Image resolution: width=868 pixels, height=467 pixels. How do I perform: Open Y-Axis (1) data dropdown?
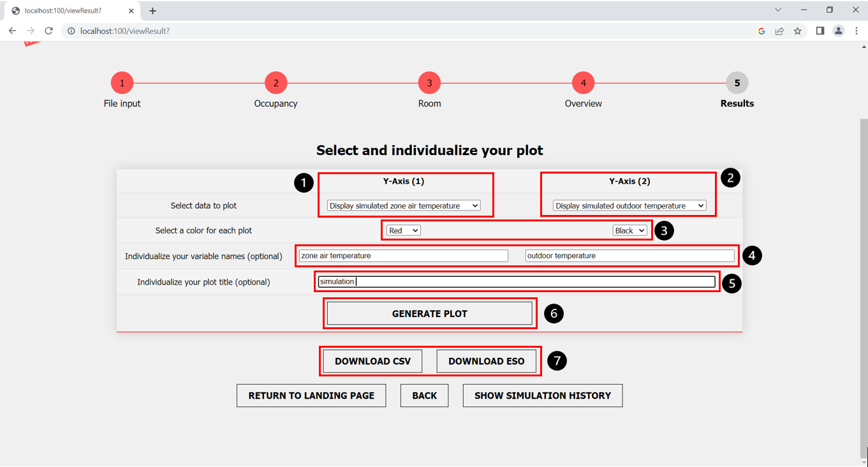point(403,205)
